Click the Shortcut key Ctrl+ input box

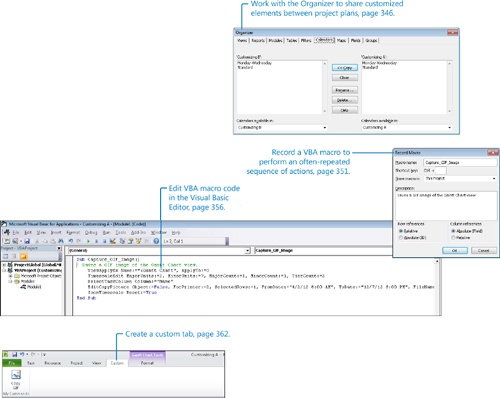440,170
